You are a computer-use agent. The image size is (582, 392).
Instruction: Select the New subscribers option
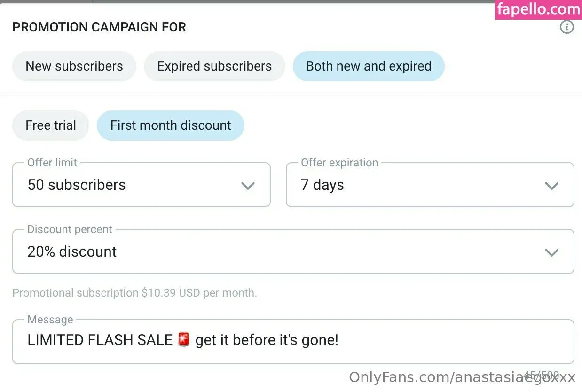[74, 66]
